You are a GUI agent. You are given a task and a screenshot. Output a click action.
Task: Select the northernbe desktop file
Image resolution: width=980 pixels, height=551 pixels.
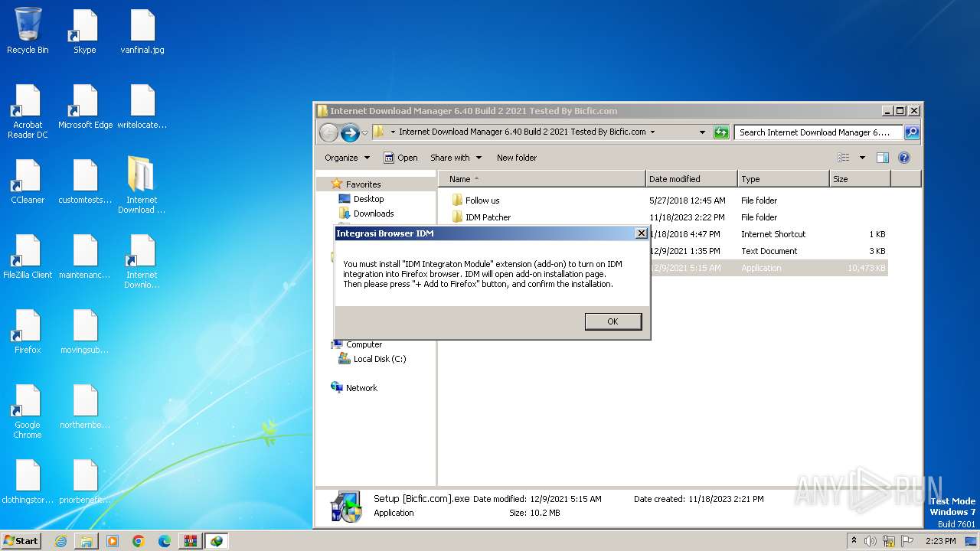tap(85, 406)
